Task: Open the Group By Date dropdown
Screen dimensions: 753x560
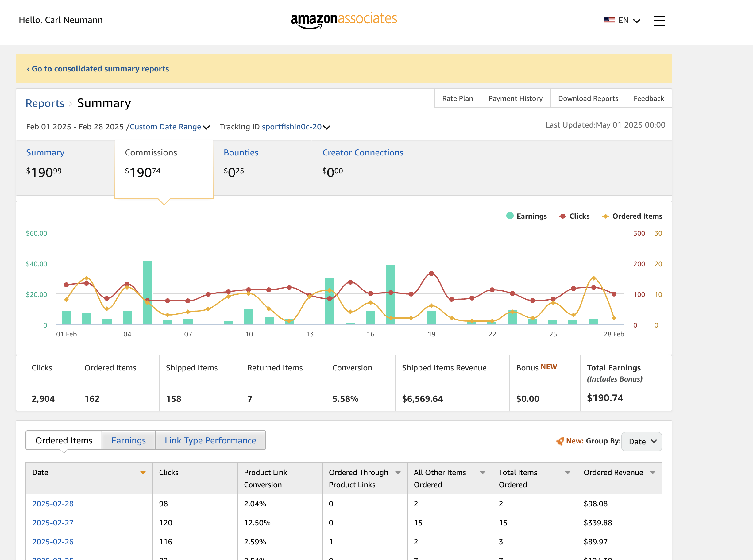Action: click(x=641, y=441)
